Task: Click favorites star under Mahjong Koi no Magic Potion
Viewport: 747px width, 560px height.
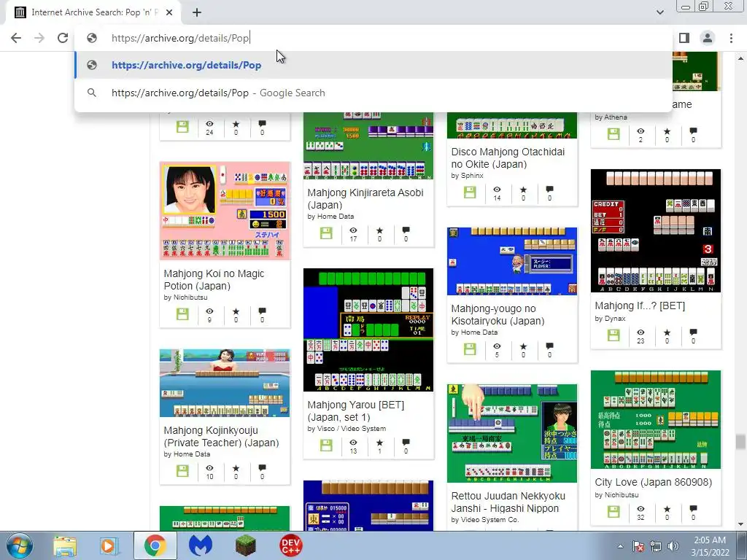Action: [x=236, y=311]
